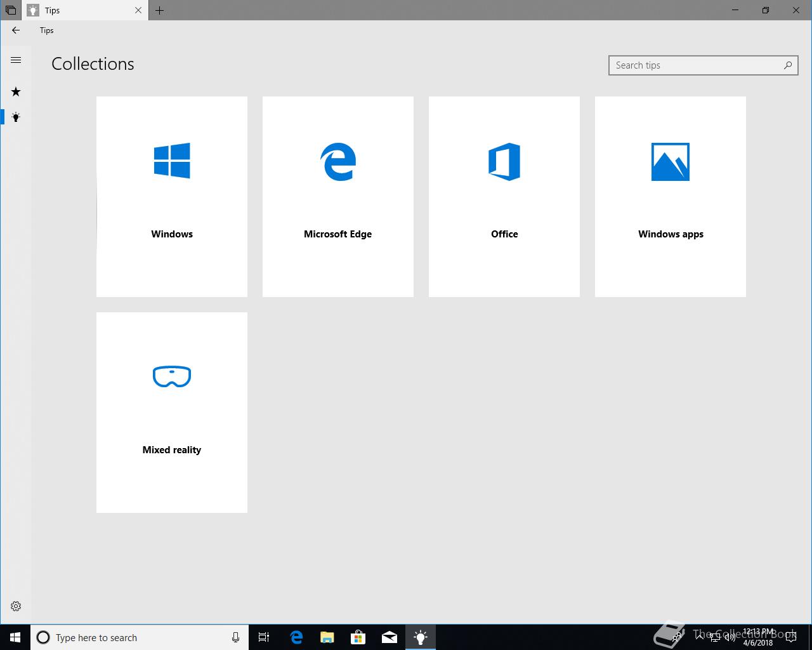Screen dimensions: 812x650
Task: Click the tab sets icon in title bar
Action: pos(11,10)
